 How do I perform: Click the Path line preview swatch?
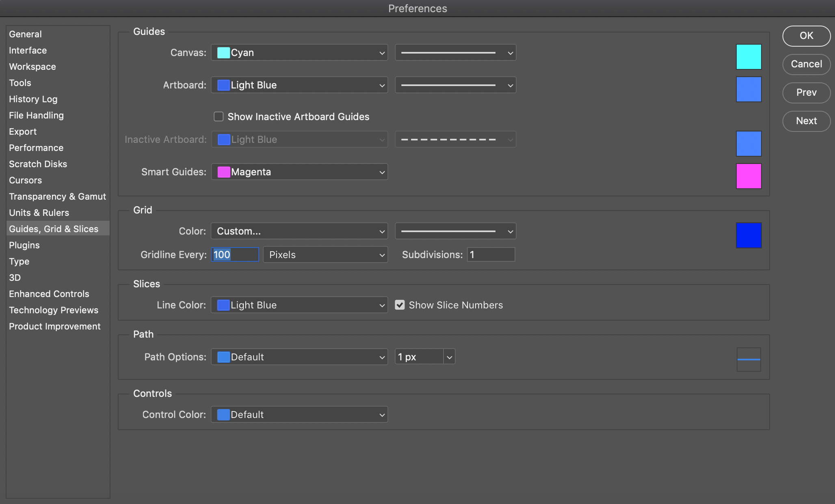point(748,360)
